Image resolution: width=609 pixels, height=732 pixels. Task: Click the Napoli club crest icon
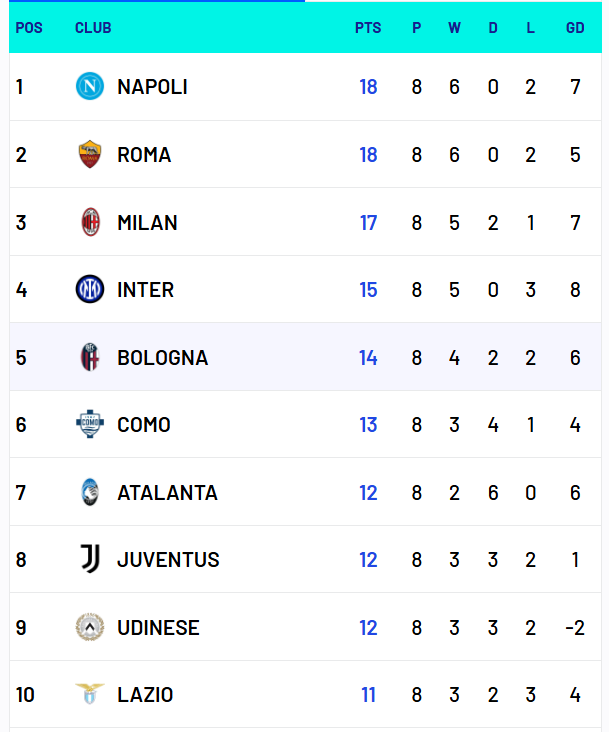90,87
